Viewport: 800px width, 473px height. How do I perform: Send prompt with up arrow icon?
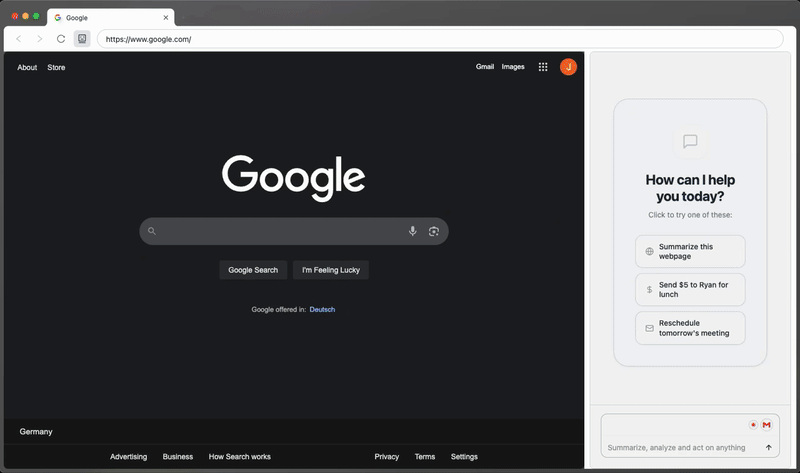[768, 447]
